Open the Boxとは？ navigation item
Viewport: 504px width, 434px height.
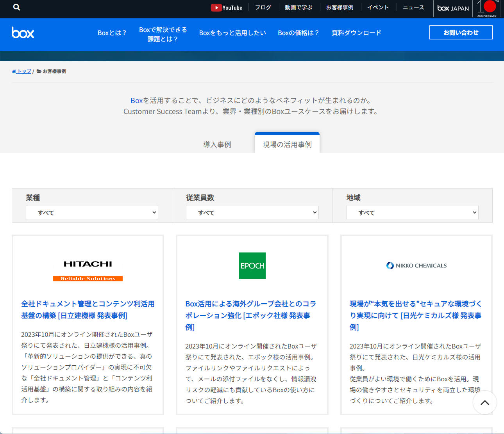(112, 33)
